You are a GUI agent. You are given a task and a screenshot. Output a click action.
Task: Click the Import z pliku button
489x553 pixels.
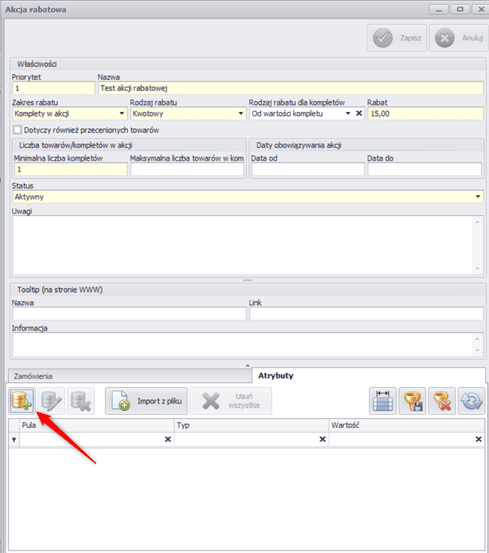(x=146, y=401)
